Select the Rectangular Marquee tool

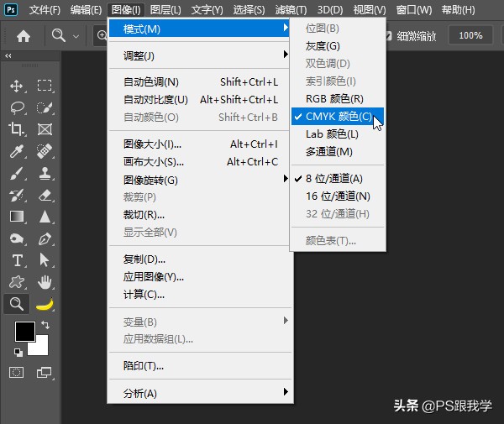pyautogui.click(x=45, y=86)
